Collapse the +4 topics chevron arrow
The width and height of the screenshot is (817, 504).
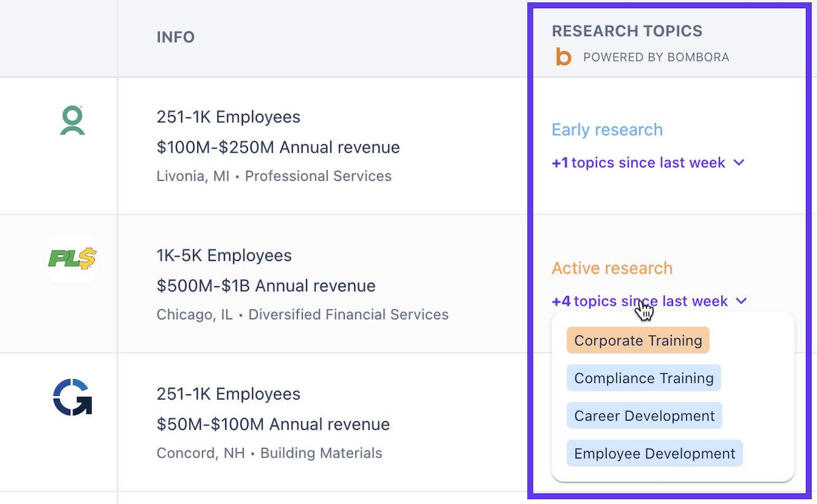click(741, 301)
